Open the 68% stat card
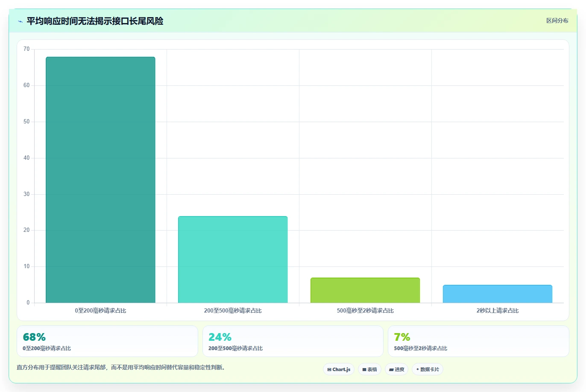The image size is (586, 392). [x=107, y=341]
